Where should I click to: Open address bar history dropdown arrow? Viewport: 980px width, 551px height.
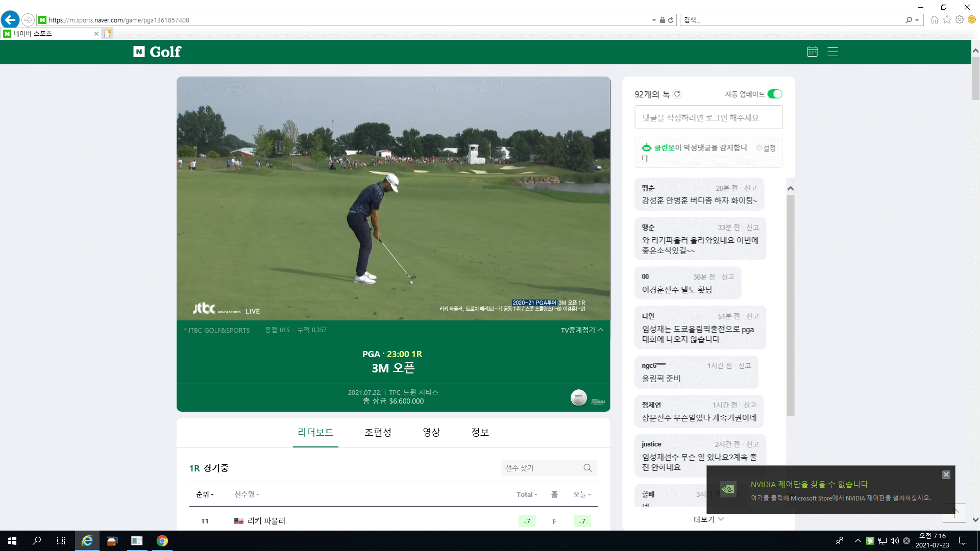[x=654, y=20]
